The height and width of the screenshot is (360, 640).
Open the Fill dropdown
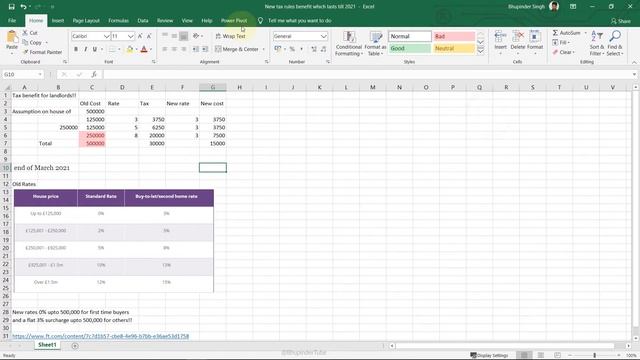[562, 42]
